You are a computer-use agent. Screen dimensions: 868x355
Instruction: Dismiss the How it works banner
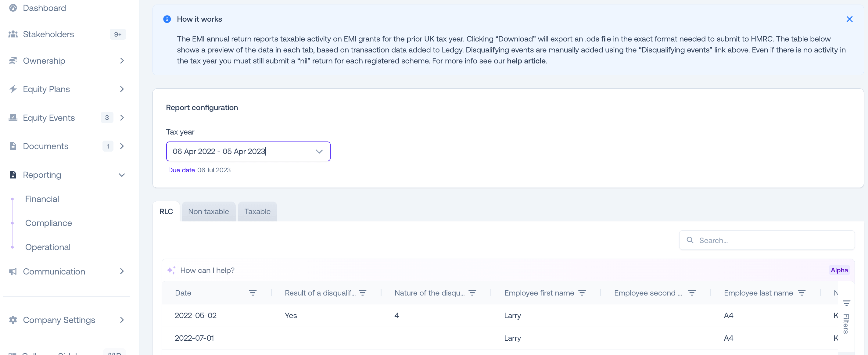pyautogui.click(x=849, y=19)
